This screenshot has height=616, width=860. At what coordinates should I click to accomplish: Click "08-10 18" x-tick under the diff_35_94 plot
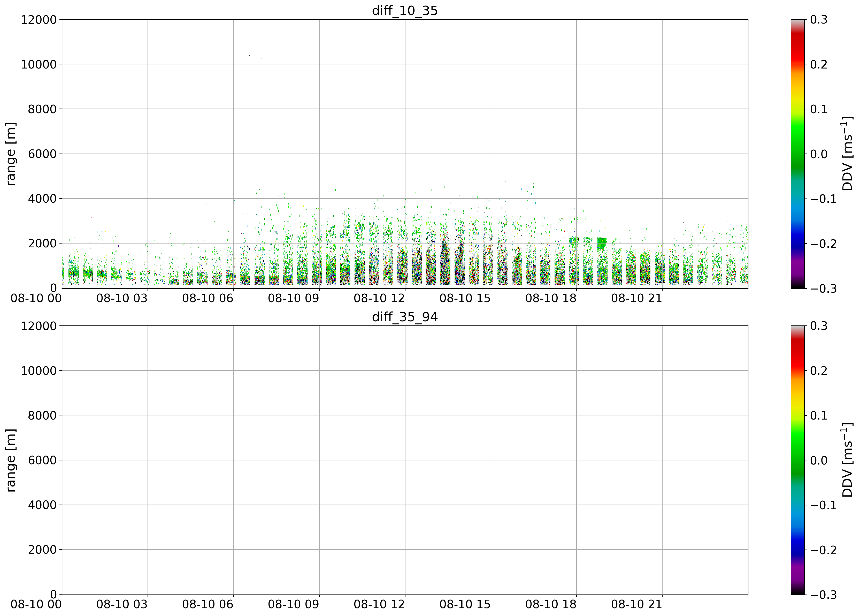coord(551,605)
